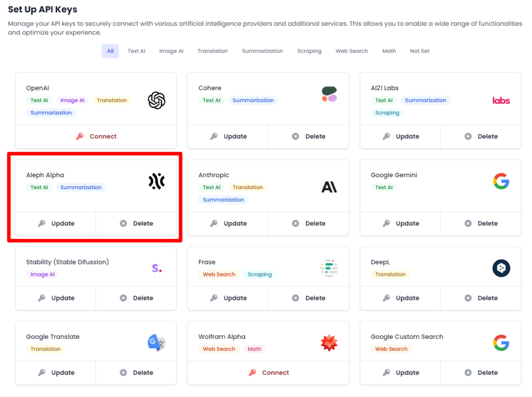532x397 pixels.
Task: Click the Google Gemini logo
Action: click(500, 181)
